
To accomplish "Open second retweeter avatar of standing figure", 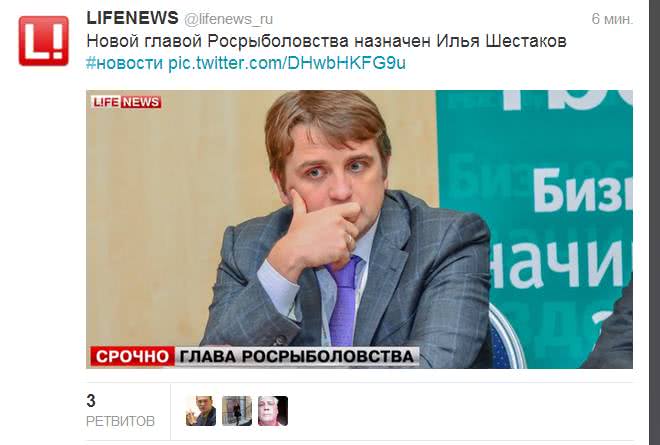I will (x=237, y=411).
